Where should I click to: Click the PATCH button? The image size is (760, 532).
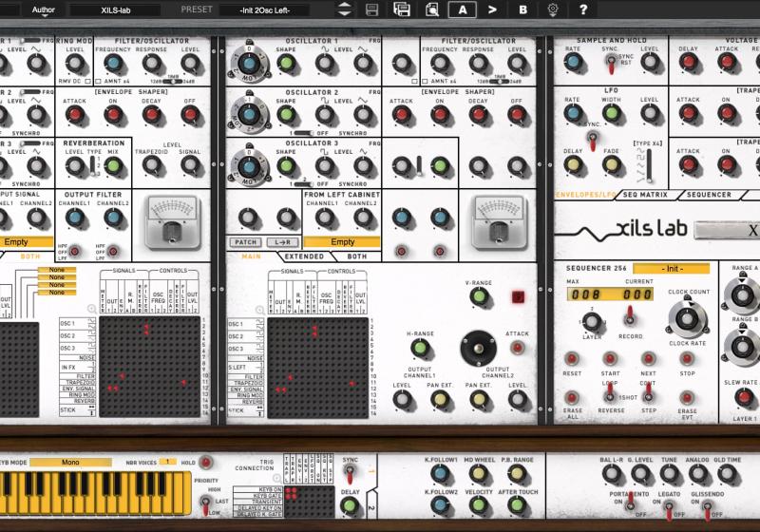tap(245, 242)
